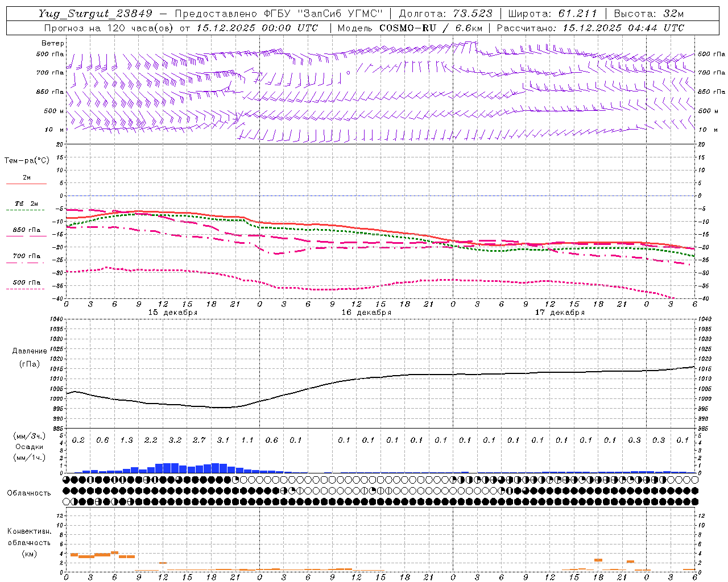Viewport: 728px width, 582px height.
Task: Click the Облачность cloud cover label
Action: pos(29,493)
